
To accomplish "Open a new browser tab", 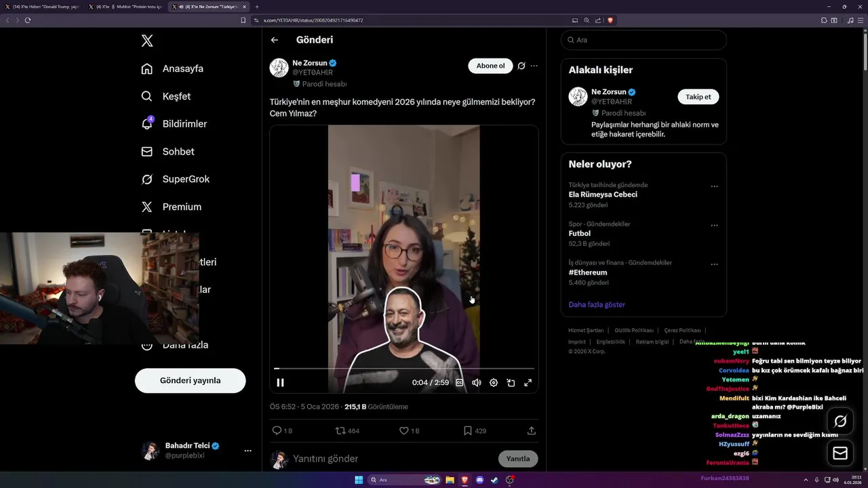I will tap(257, 7).
